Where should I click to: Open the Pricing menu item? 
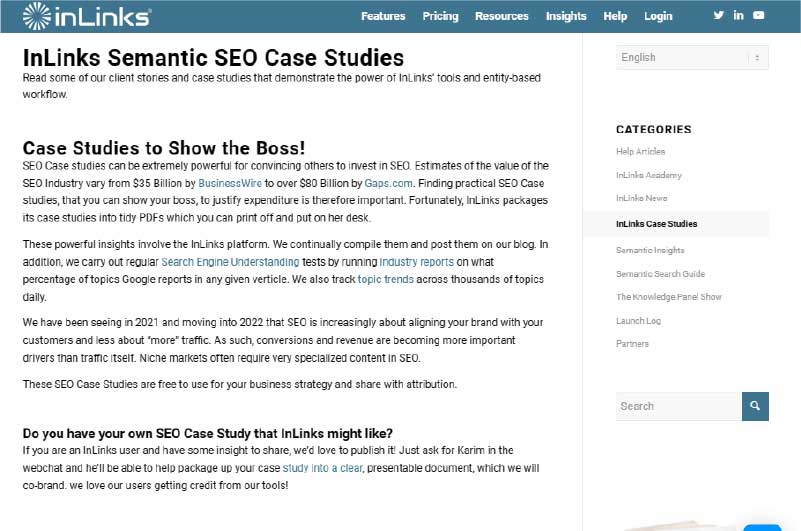(x=440, y=16)
